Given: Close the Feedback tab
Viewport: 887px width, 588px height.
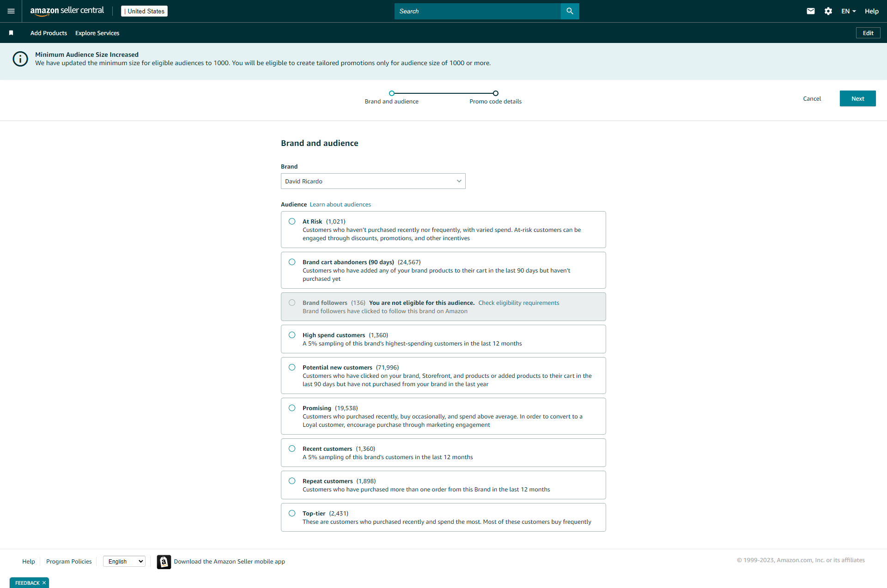Looking at the screenshot, I should [x=44, y=583].
